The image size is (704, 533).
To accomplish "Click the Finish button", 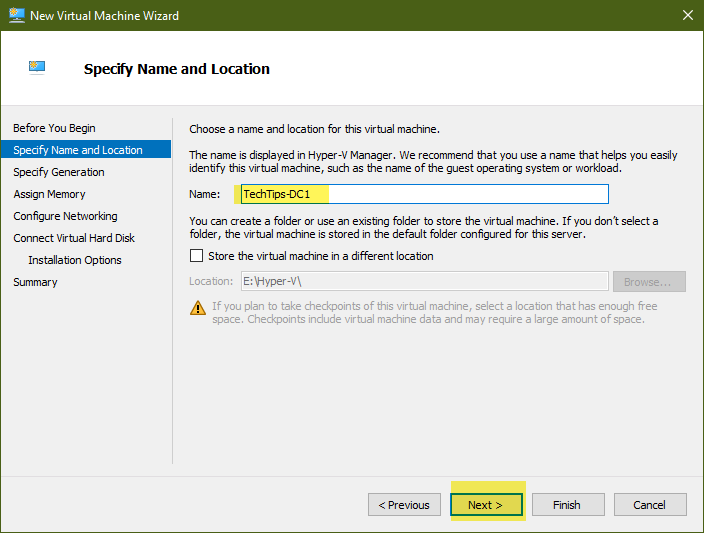I will 568,505.
